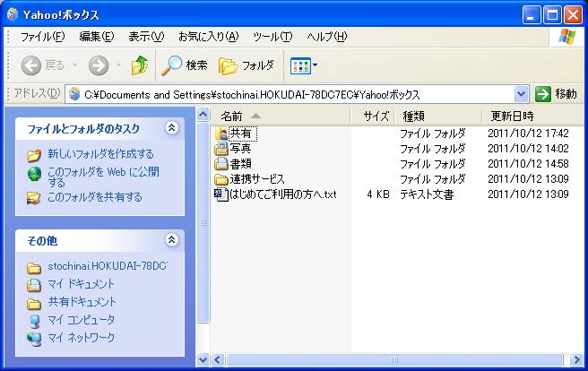
Task: Open the ファイル(F) menu
Action: coord(42,37)
